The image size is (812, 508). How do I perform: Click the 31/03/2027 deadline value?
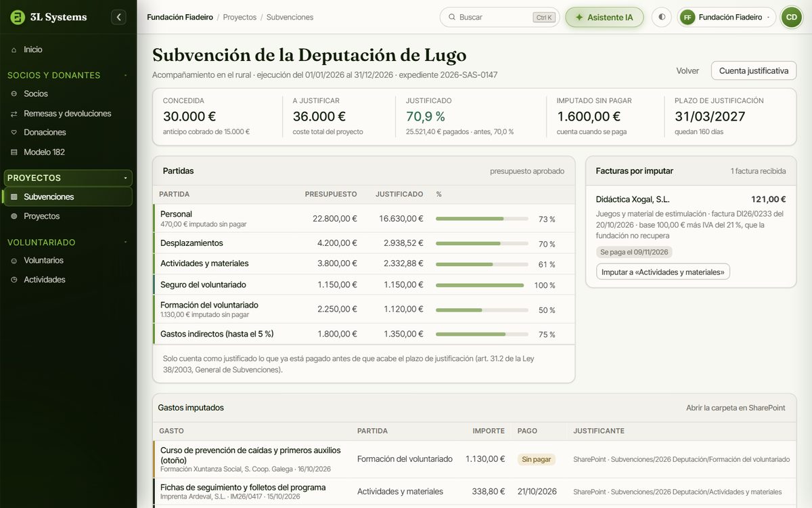710,117
